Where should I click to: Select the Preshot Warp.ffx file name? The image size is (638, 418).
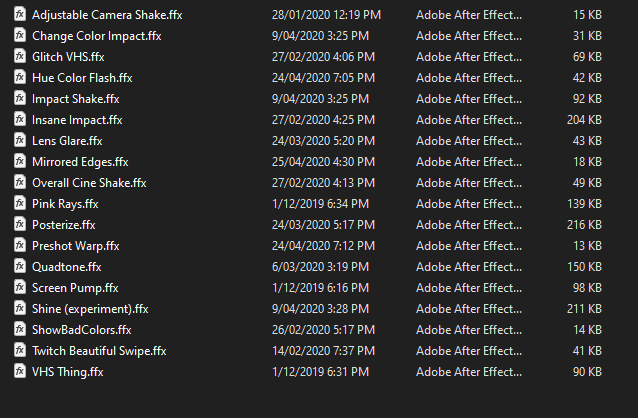(76, 246)
